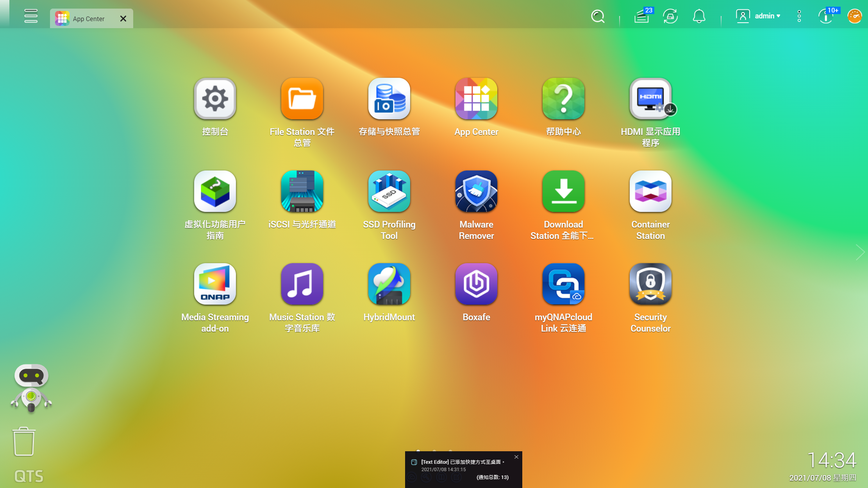The width and height of the screenshot is (868, 488).
Task: Open myQNAPcloud Link 云连通
Action: (x=563, y=284)
